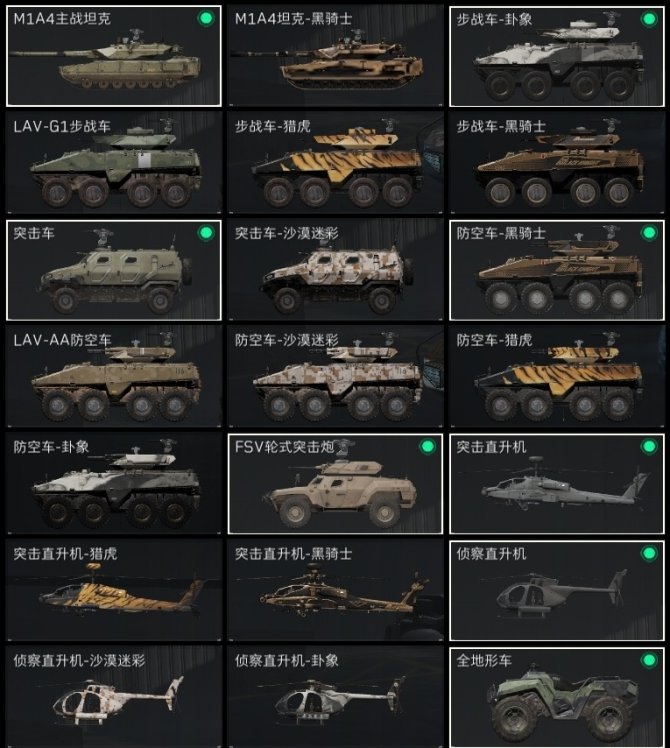This screenshot has width=670, height=748.
Task: Select the 突击车-沙漠迷彩 skin
Action: tap(335, 270)
